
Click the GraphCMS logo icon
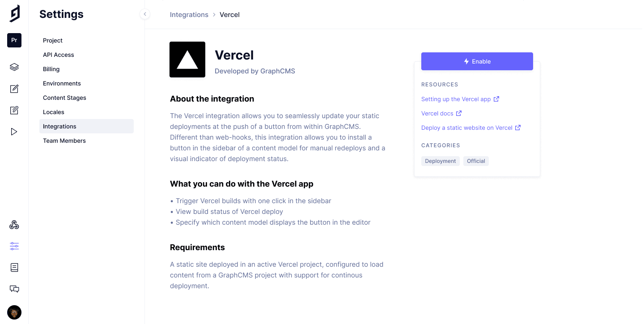pyautogui.click(x=14, y=13)
